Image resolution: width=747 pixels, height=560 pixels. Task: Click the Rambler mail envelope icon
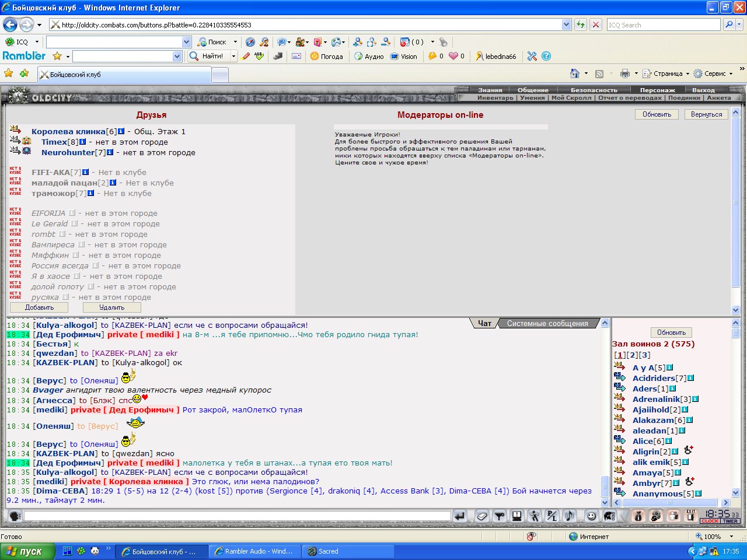(296, 56)
